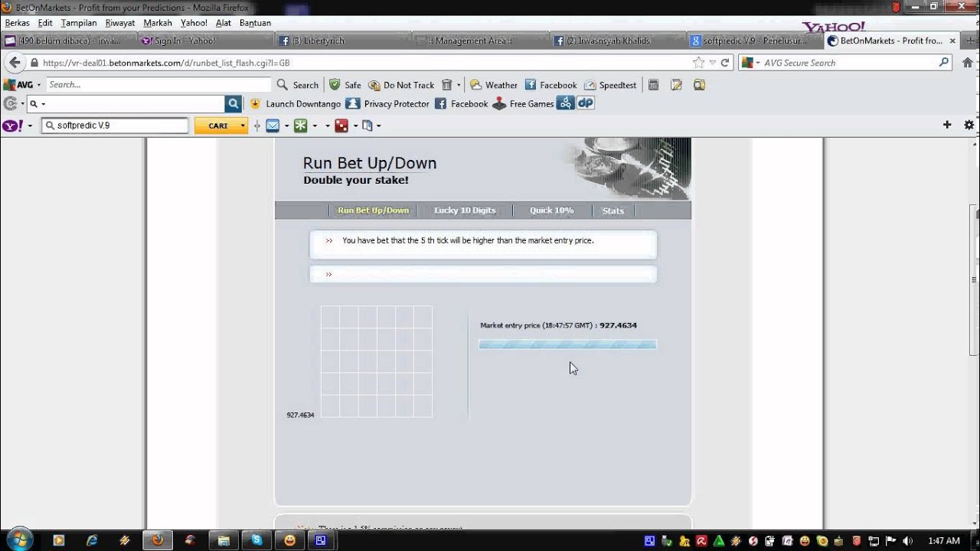This screenshot has width=980, height=551.
Task: Open Yahoo toolbar gear settings
Action: pyautogui.click(x=969, y=125)
